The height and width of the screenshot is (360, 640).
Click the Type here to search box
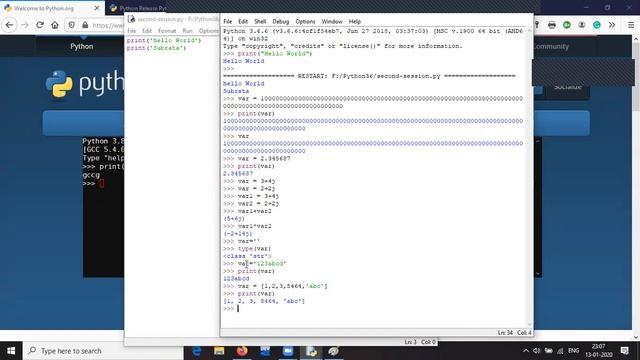[104, 351]
